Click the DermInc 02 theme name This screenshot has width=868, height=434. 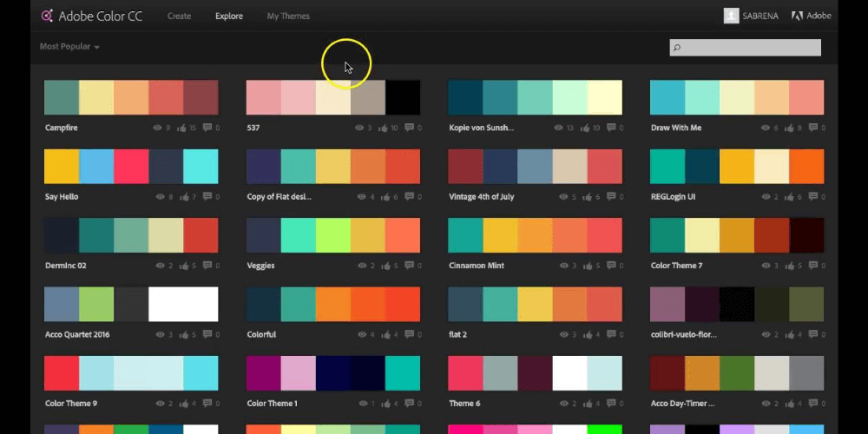tap(66, 266)
